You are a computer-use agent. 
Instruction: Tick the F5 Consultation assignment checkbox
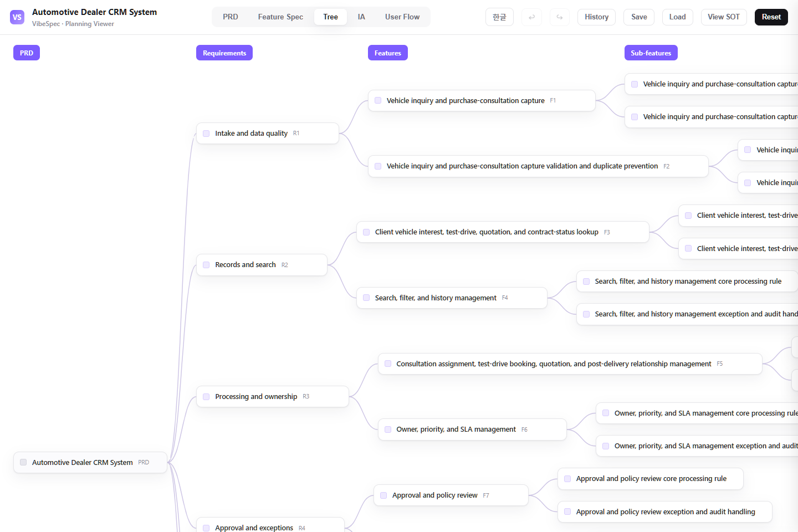[388, 364]
